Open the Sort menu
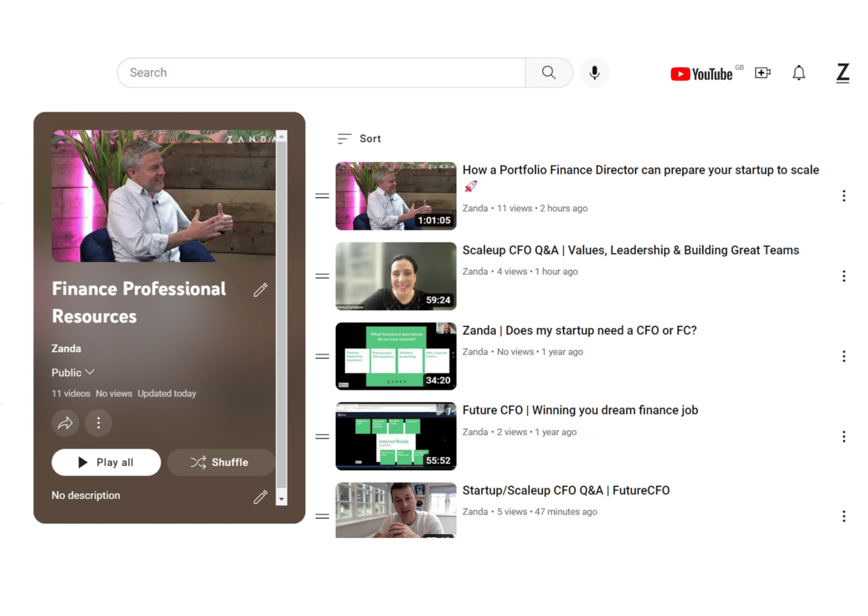 (x=359, y=138)
